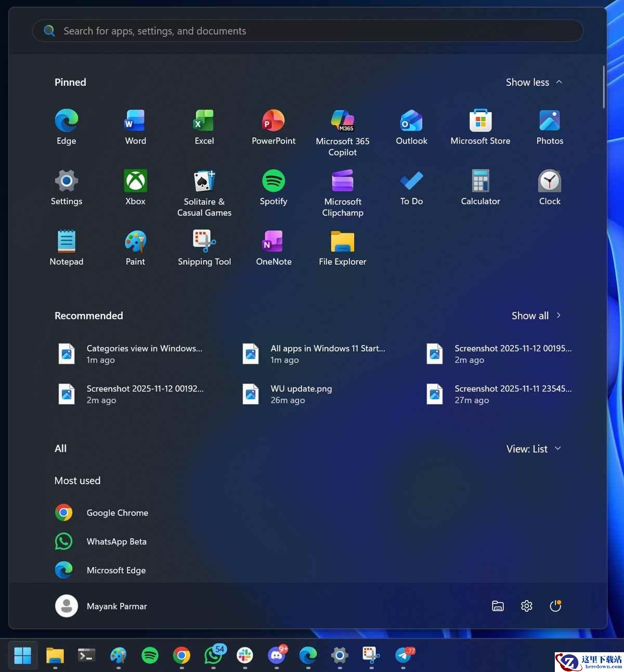Open the Xbox app

(135, 188)
